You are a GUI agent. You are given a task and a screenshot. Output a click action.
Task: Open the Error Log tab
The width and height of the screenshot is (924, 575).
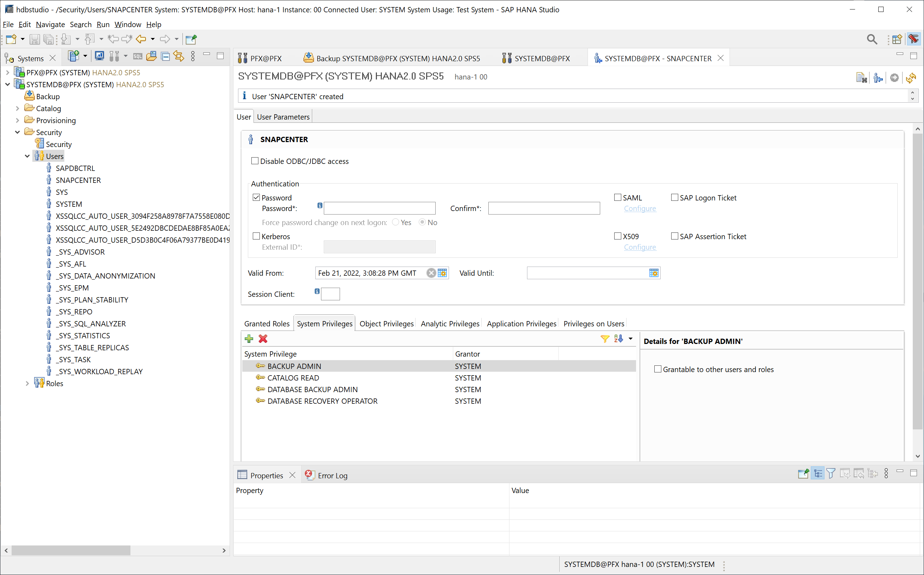click(332, 475)
